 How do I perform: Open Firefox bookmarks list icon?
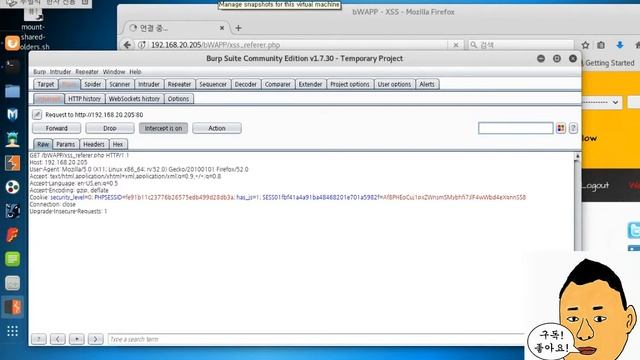(x=601, y=45)
